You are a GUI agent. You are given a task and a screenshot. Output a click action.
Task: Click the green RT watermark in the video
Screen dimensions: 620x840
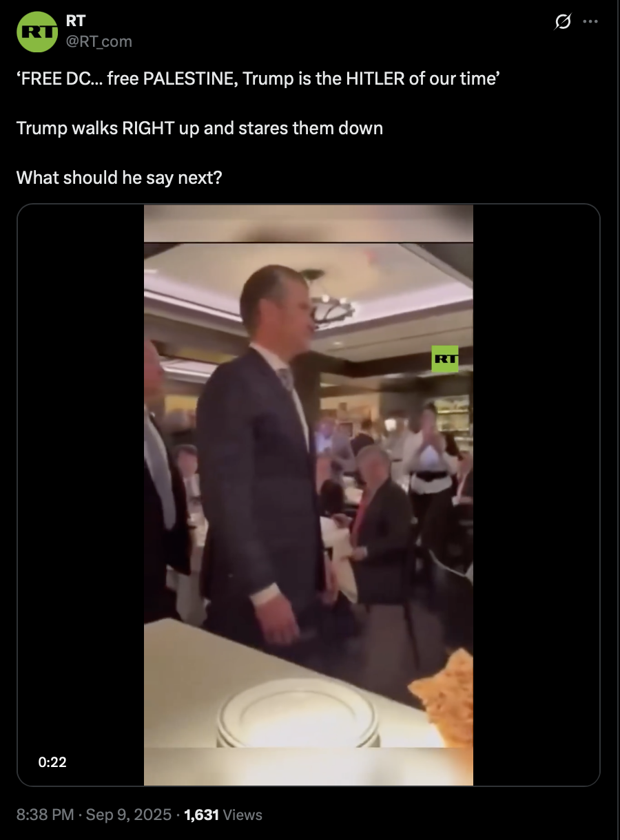point(445,359)
